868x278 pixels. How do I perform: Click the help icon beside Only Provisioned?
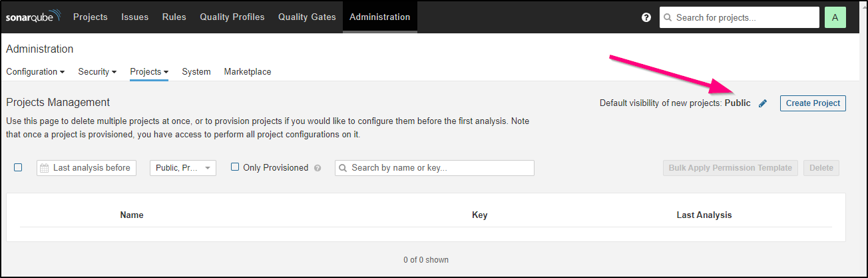pos(318,168)
